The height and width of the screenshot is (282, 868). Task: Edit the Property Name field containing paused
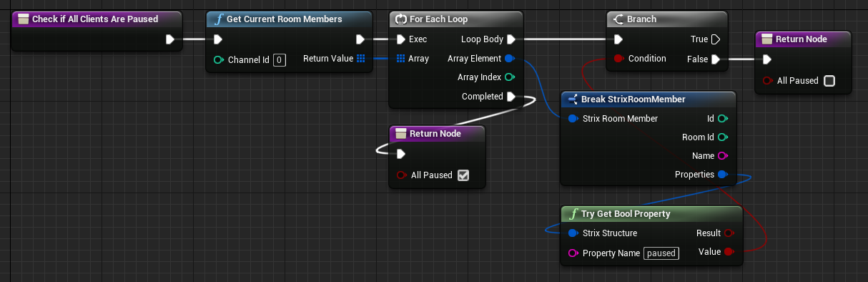coord(661,253)
